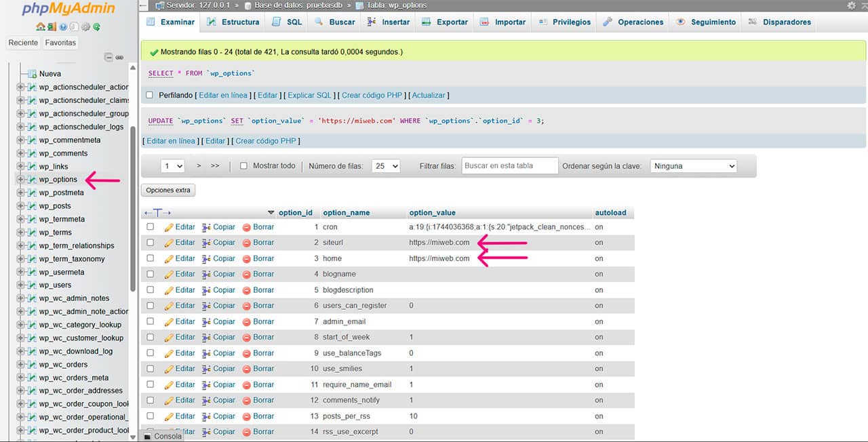Expand the wp_usermeta tree node

tap(20, 272)
